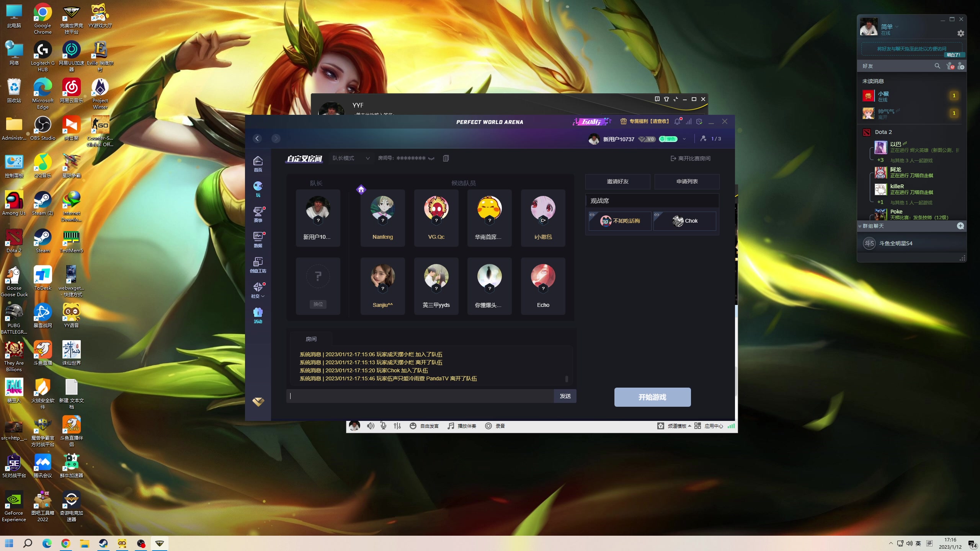This screenshot has height=551, width=980.
Task: Open the 斗鱼全明星S4 group chat
Action: (x=911, y=243)
